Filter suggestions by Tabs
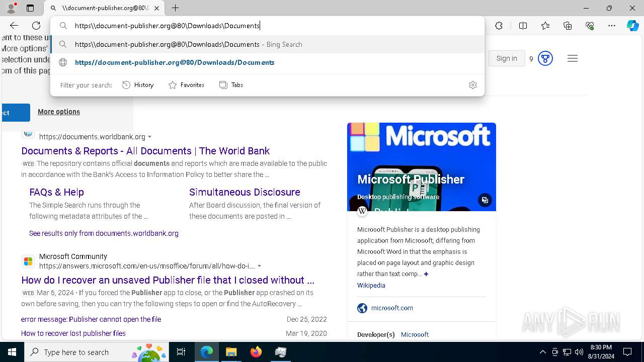 click(231, 85)
